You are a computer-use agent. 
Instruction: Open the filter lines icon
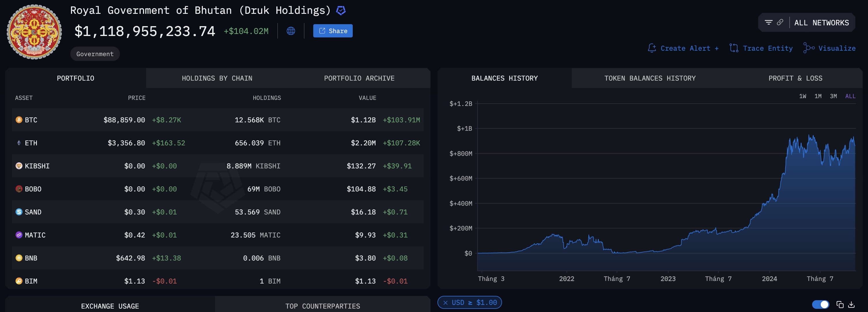click(768, 22)
